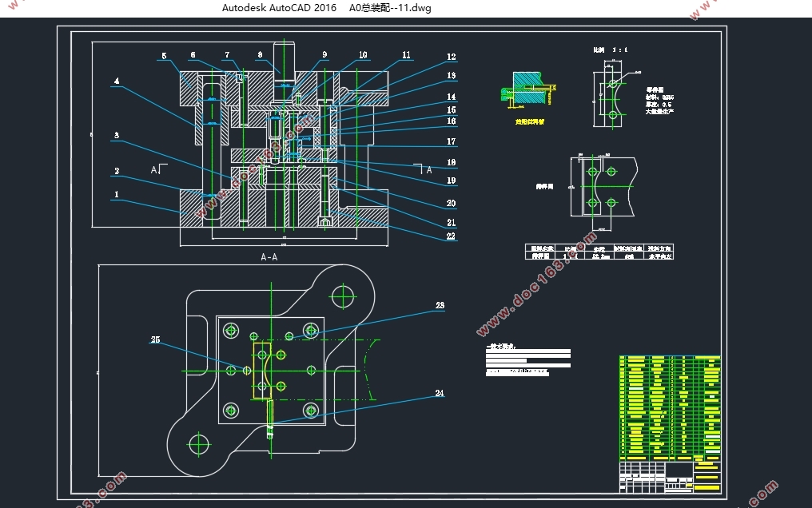Image resolution: width=812 pixels, height=508 pixels.
Task: Click the A-A section view caption
Action: (269, 257)
